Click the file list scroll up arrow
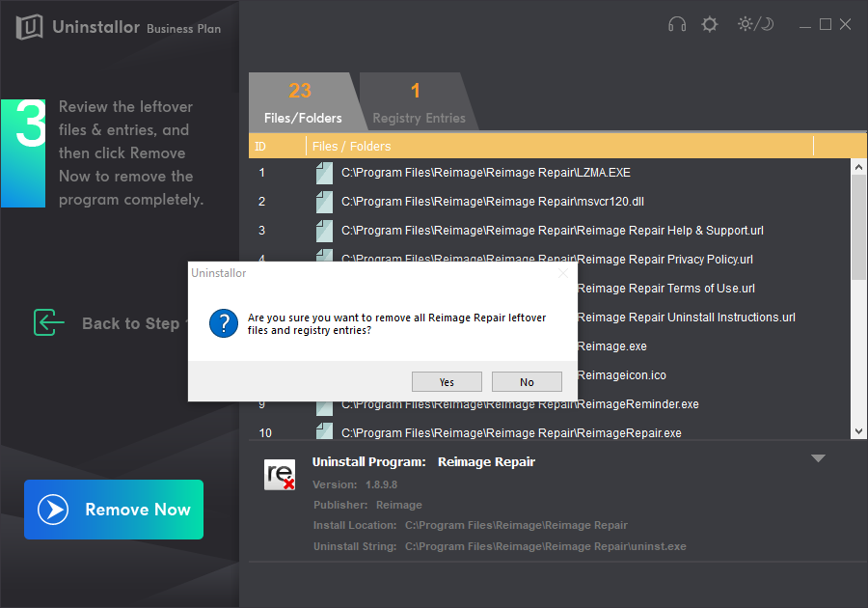The height and width of the screenshot is (608, 868). click(858, 167)
